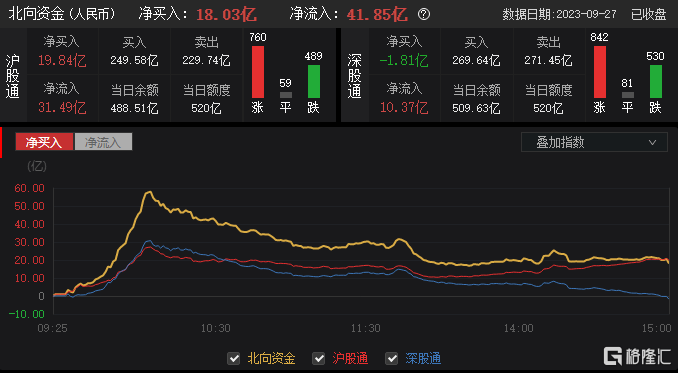Click the 沪股通 sell value 229.74亿
This screenshot has width=678, height=373.
tap(206, 61)
